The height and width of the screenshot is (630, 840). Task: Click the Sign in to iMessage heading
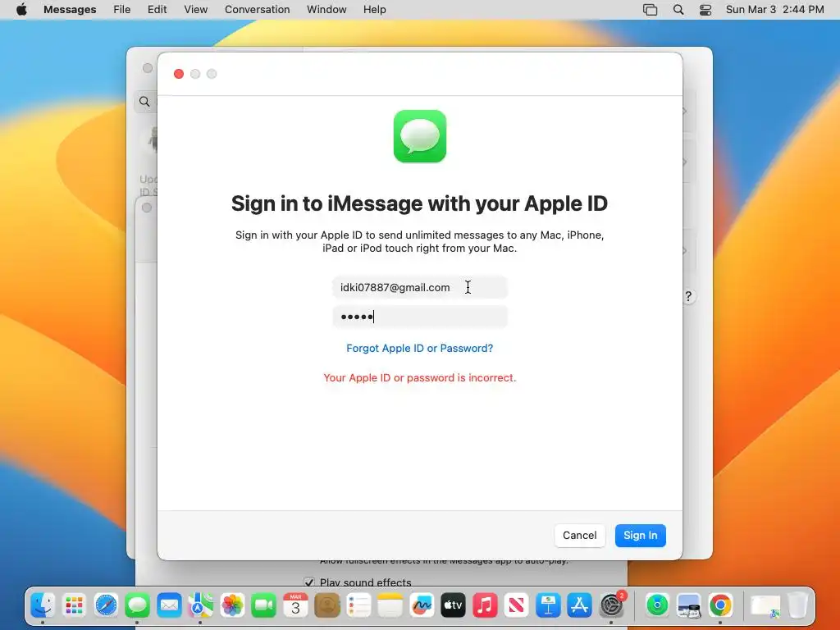click(419, 203)
